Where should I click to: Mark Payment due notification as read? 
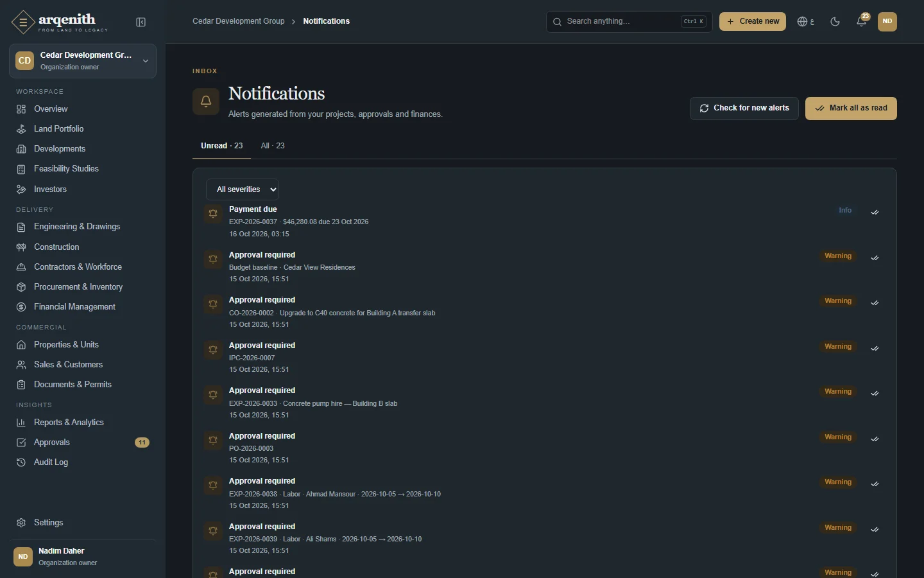point(875,212)
